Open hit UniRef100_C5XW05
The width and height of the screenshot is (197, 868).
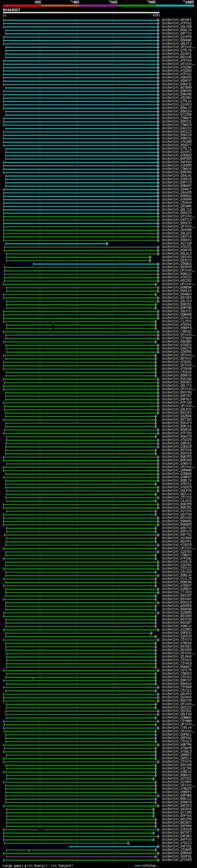pyautogui.click(x=177, y=850)
